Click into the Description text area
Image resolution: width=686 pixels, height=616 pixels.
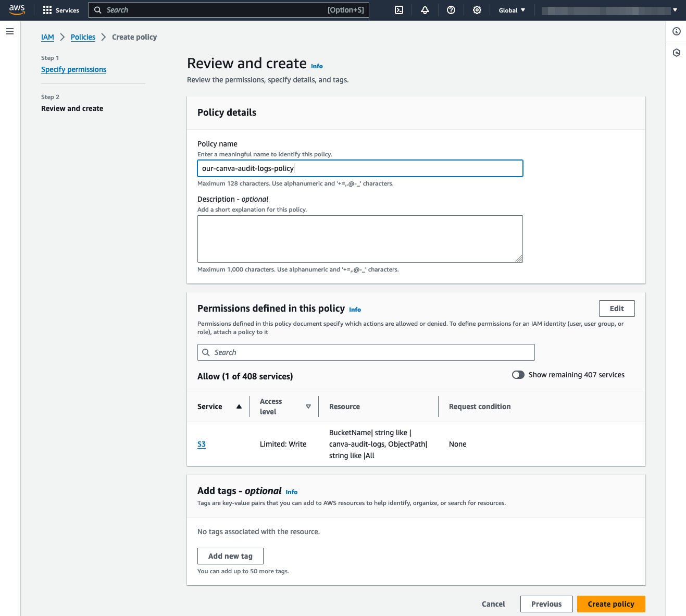(x=360, y=239)
